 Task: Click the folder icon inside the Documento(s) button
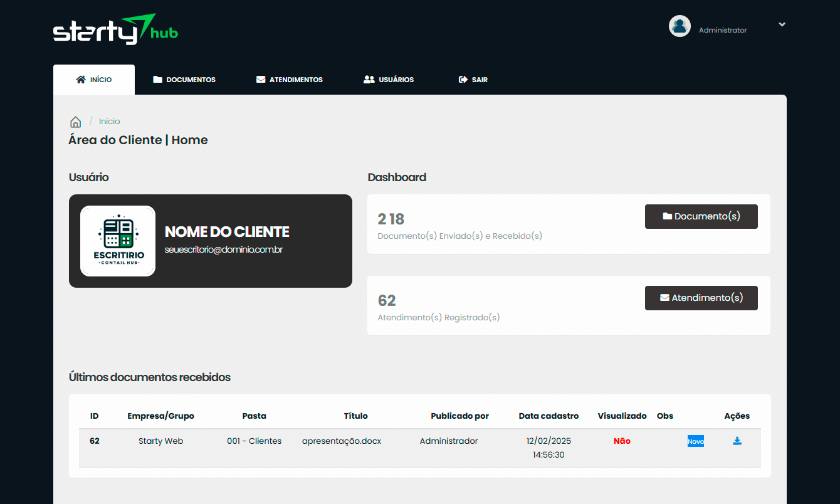point(669,216)
